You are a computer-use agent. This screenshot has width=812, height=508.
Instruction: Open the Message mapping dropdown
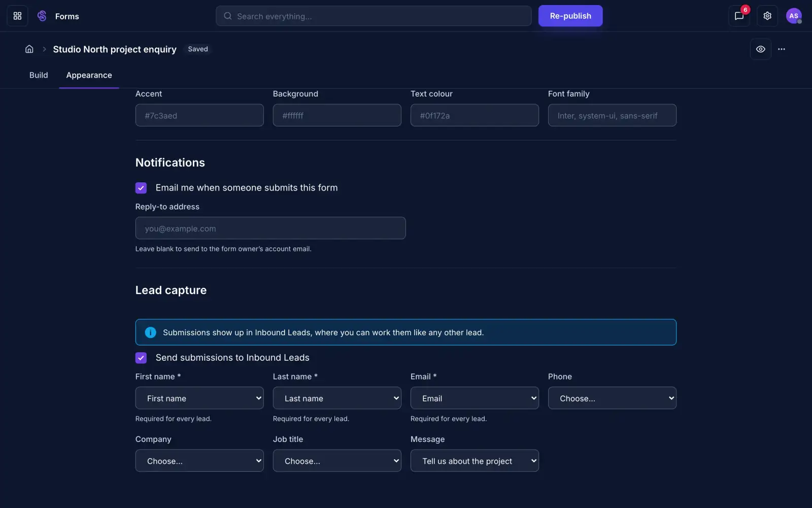point(475,461)
